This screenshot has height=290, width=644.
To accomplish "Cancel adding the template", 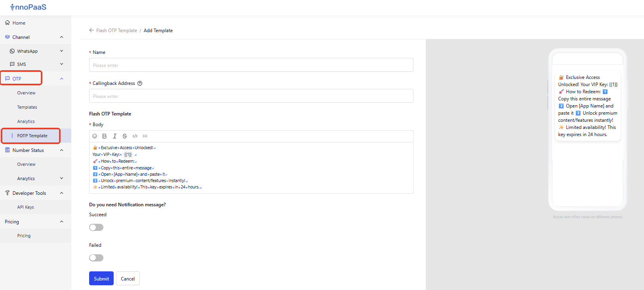I will pyautogui.click(x=128, y=278).
